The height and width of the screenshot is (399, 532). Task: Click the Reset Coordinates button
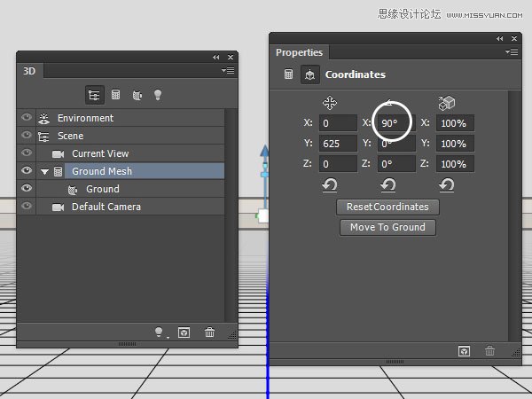click(x=387, y=207)
